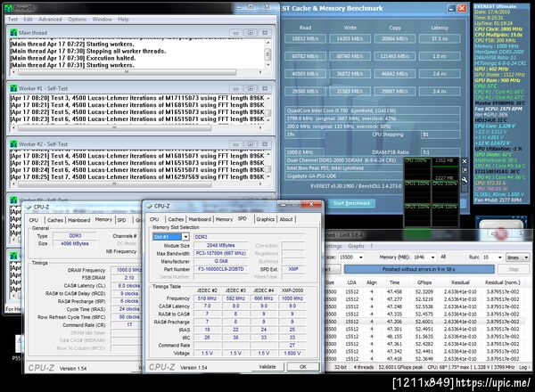Image resolution: width=535 pixels, height=392 pixels.
Task: Click the GFlops column header in LinX
Action: (424, 282)
